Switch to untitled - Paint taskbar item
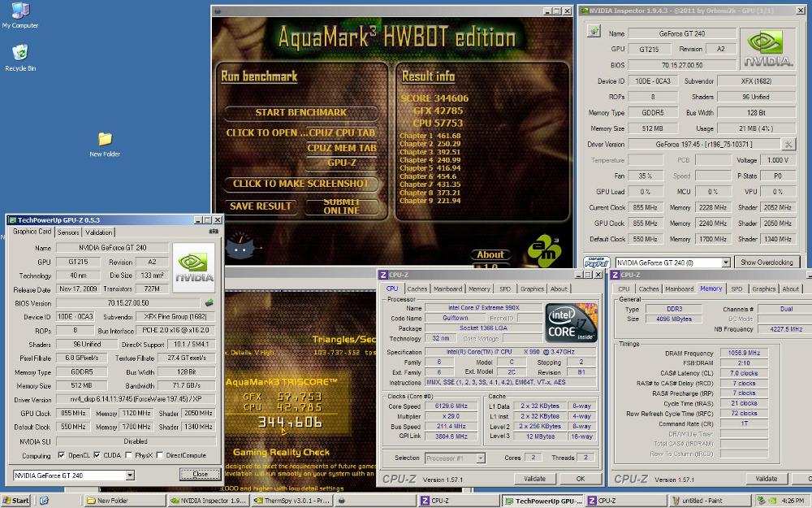The image size is (812, 508). (x=710, y=501)
